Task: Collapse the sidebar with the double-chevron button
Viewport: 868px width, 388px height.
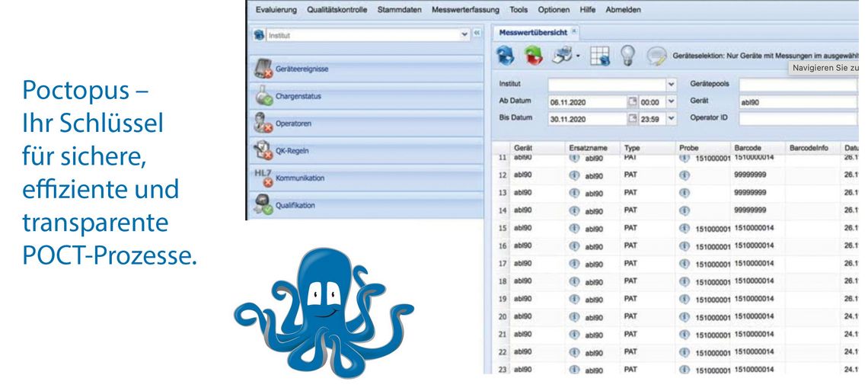Action: (477, 34)
